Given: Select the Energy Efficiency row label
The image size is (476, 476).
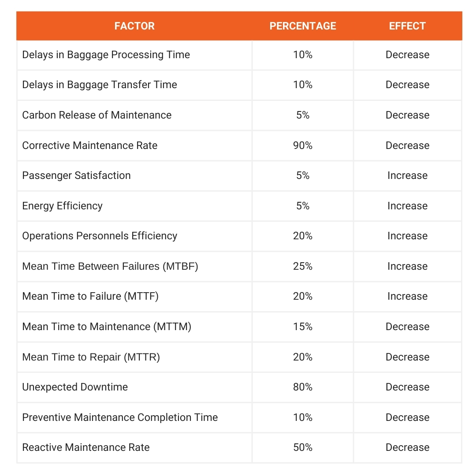Looking at the screenshot, I should click(x=62, y=206).
